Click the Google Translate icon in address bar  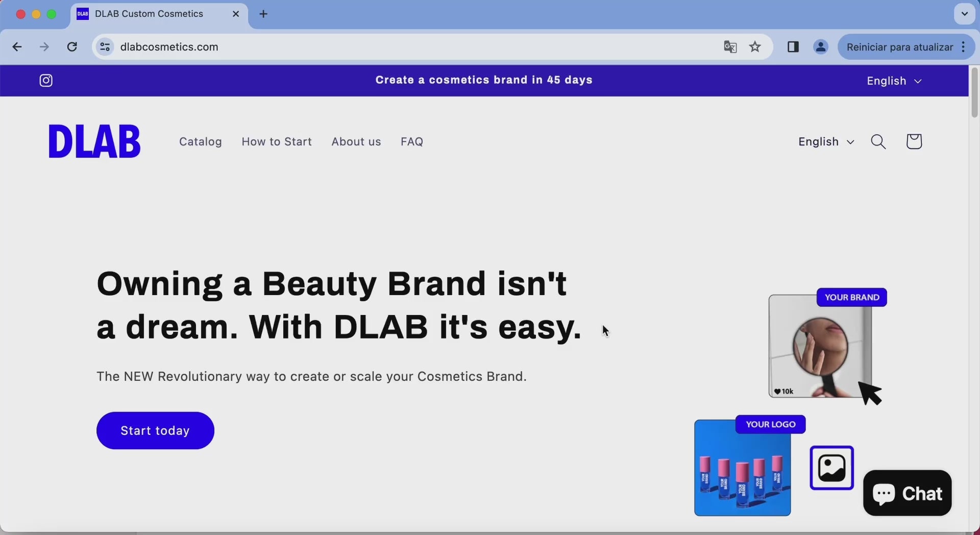pyautogui.click(x=730, y=47)
